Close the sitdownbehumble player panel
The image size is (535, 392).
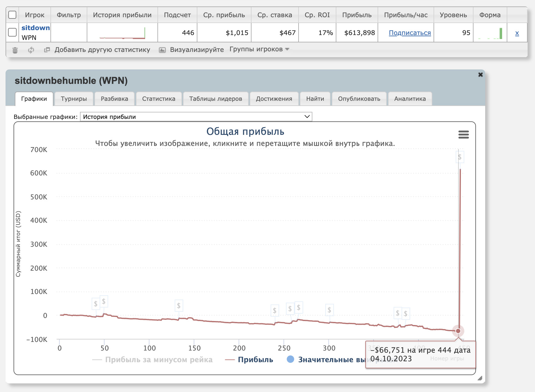[x=480, y=75]
